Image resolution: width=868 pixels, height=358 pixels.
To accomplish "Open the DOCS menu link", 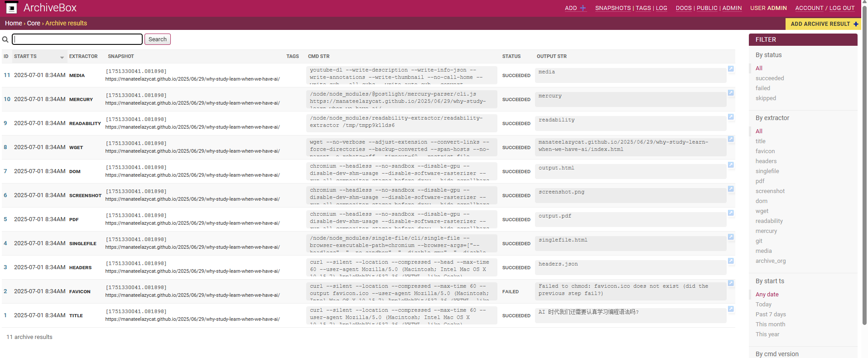I will 683,8.
